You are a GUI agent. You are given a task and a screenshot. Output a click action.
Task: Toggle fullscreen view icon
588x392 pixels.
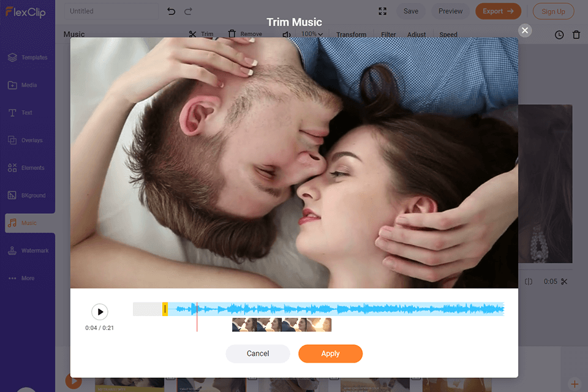(382, 11)
